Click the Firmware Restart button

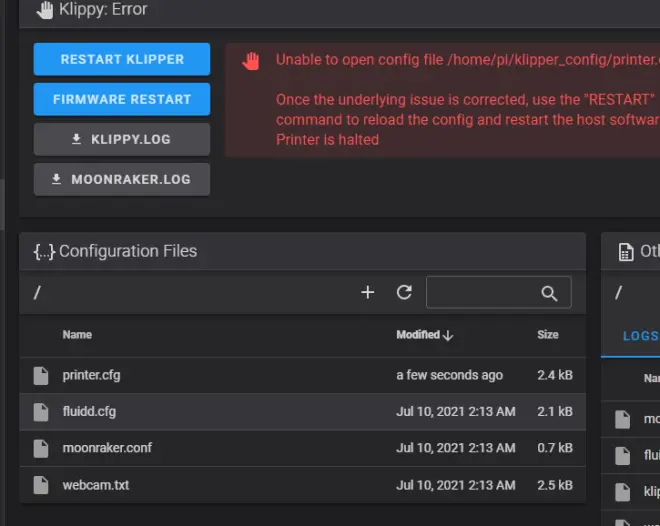(122, 99)
